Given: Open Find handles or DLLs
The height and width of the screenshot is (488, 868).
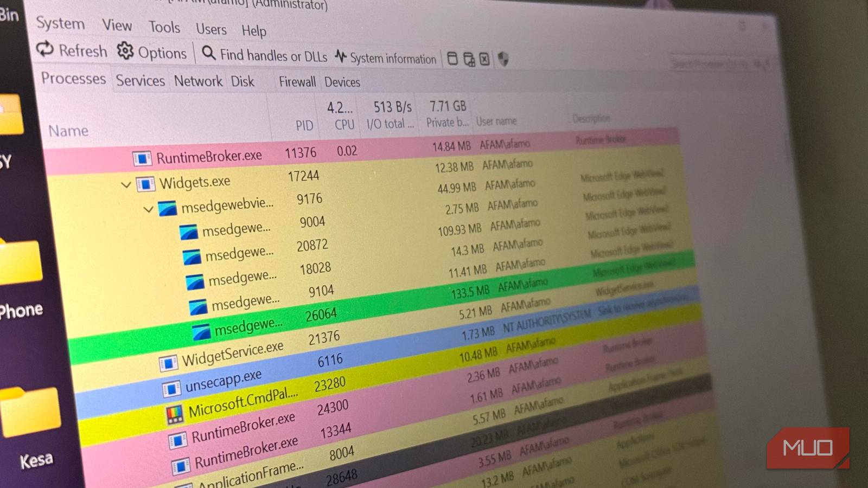Looking at the screenshot, I should tap(264, 55).
